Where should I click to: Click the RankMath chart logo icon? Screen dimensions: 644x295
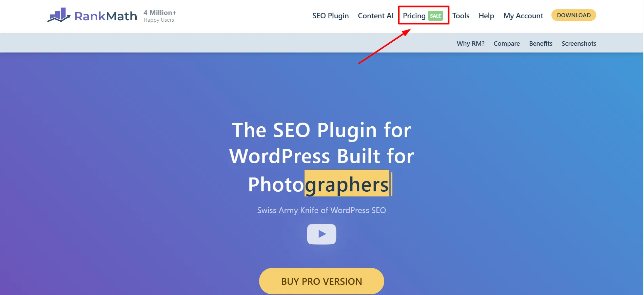59,15
